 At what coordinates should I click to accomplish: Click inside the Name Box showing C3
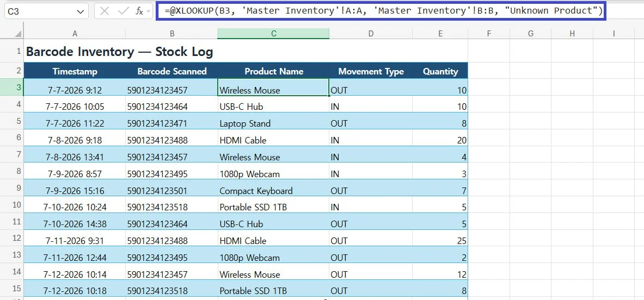pos(39,11)
